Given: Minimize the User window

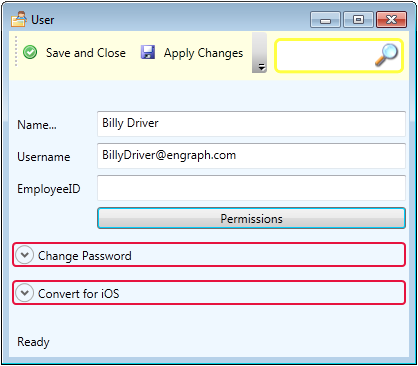Looking at the screenshot, I should (325, 20).
